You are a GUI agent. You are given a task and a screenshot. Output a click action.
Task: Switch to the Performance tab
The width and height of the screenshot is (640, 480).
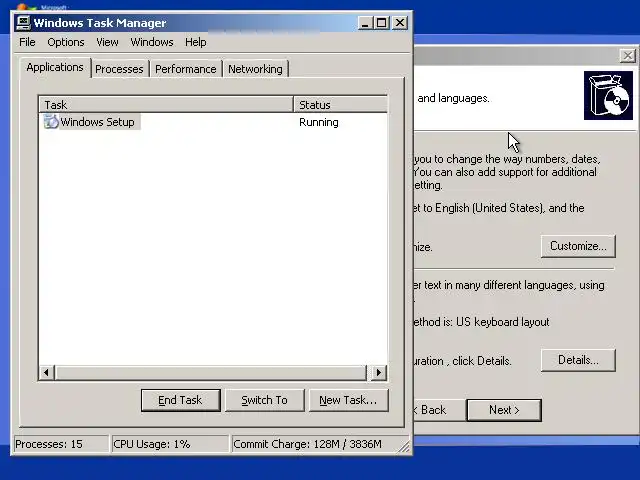point(186,69)
